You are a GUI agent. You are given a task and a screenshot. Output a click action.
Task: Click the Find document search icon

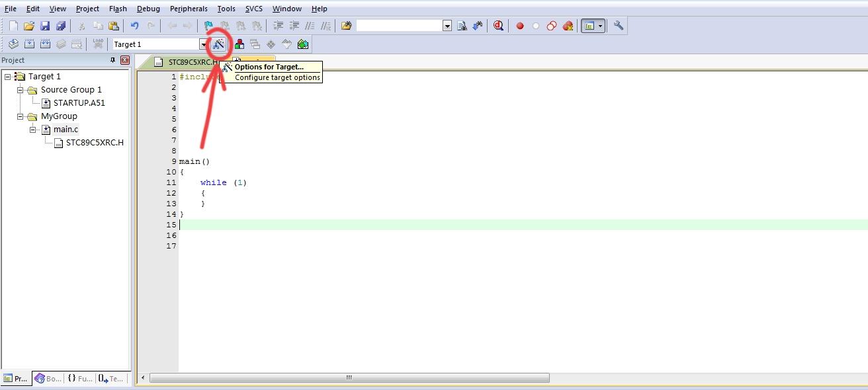(x=462, y=26)
